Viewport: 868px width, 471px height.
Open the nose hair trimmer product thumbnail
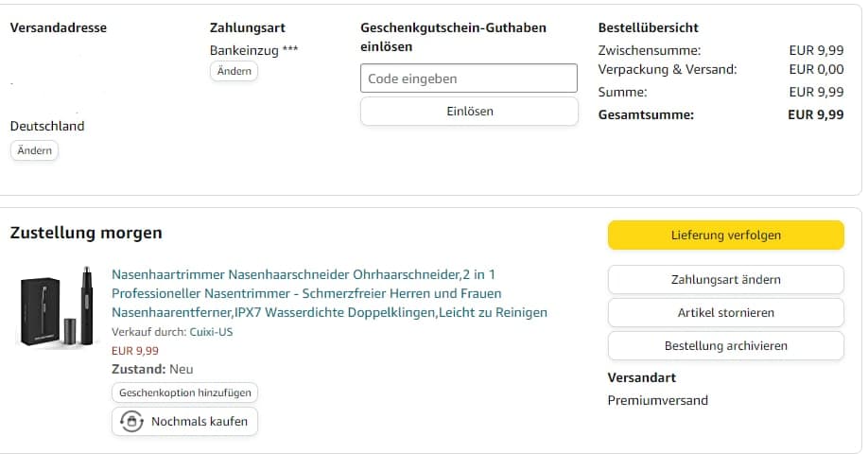[57, 306]
